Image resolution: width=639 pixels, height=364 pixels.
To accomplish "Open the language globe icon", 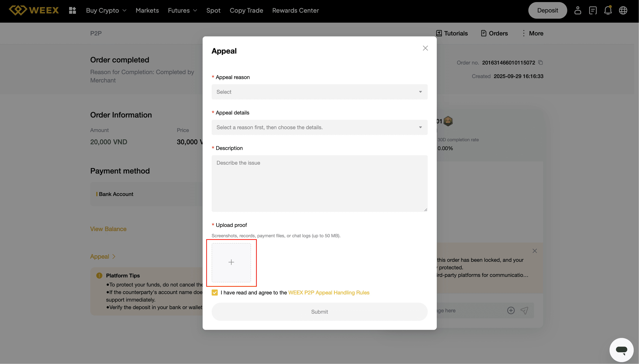I will [x=623, y=10].
